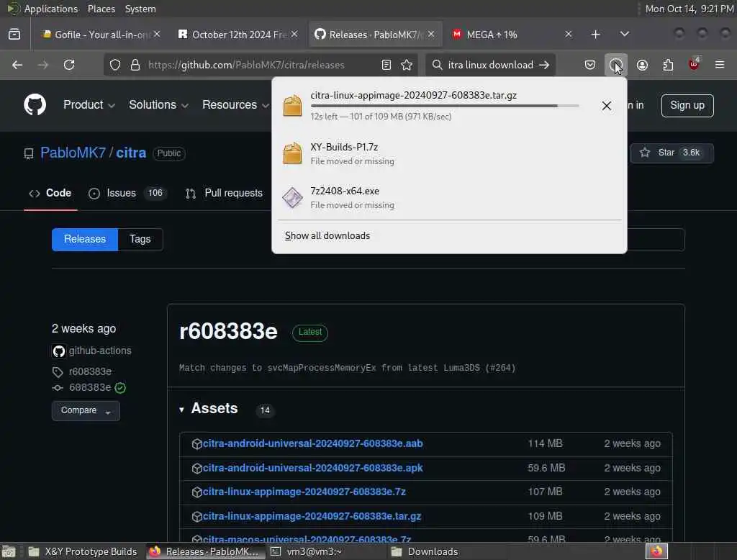This screenshot has height=560, width=737.
Task: Click the GitHub Octocat logo
Action: [x=35, y=104]
